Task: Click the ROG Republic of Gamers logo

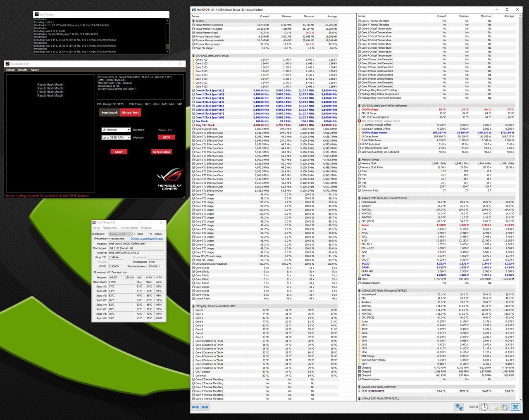Action: pyautogui.click(x=169, y=179)
